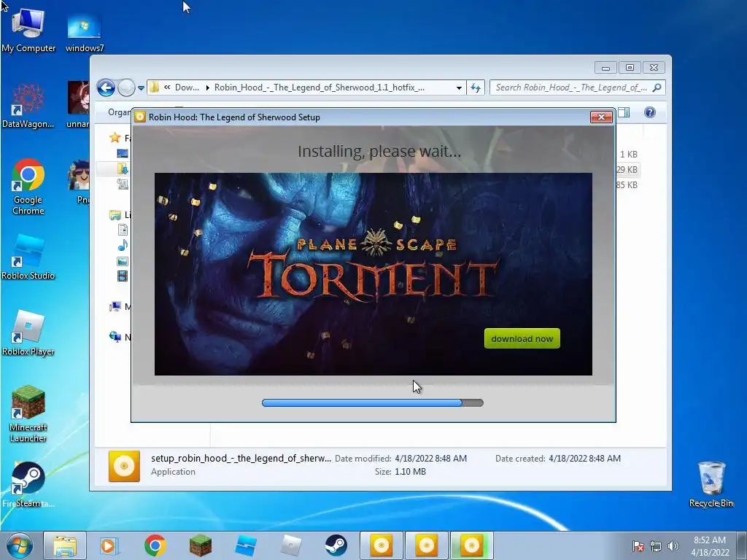Open Roblox Studio desktop shortcut

pyautogui.click(x=28, y=257)
